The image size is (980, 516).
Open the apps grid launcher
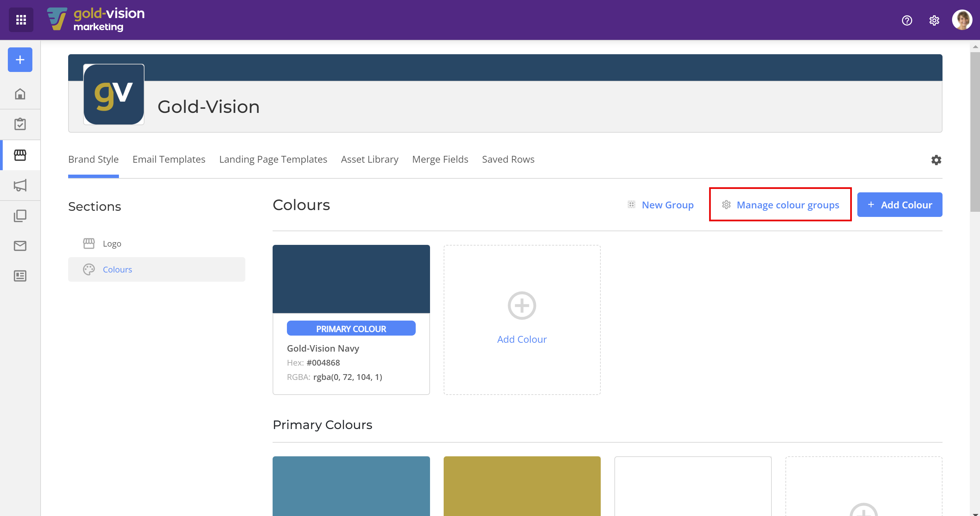point(21,20)
